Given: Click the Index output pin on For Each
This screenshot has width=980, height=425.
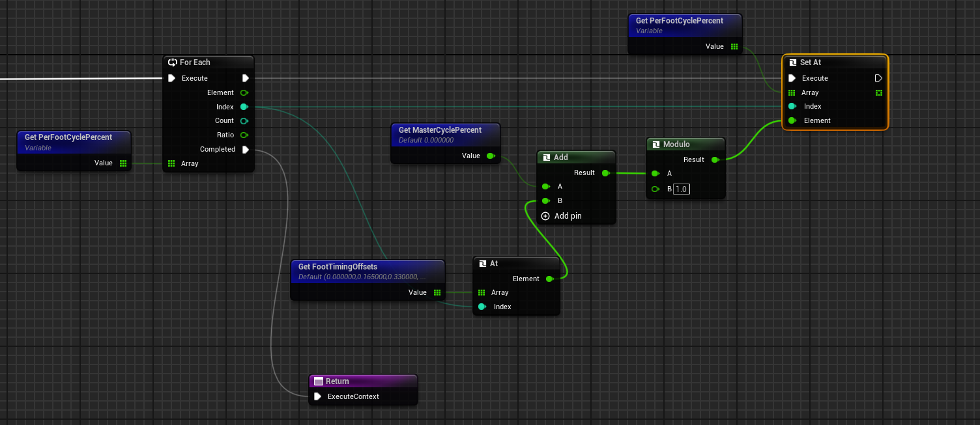Looking at the screenshot, I should pyautogui.click(x=244, y=107).
